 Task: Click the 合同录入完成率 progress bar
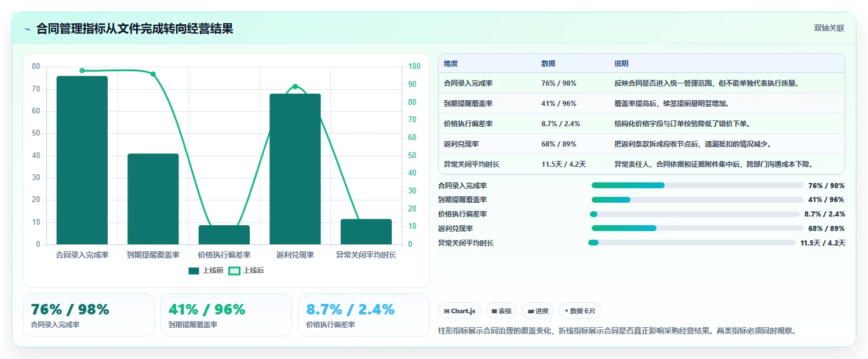[698, 185]
